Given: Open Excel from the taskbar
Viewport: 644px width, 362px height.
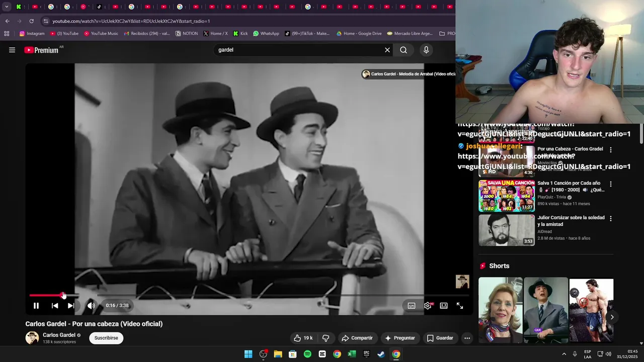Looking at the screenshot, I should (x=352, y=354).
